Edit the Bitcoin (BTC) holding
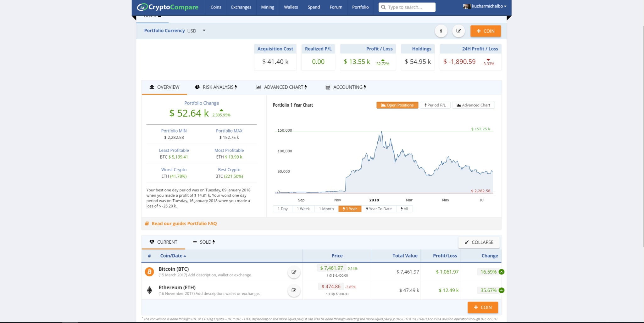Image resolution: width=644 pixels, height=323 pixels. (x=294, y=272)
